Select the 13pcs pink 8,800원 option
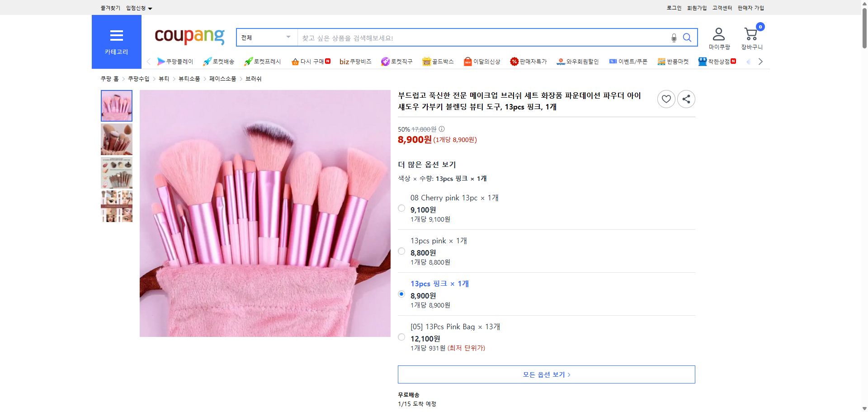 click(401, 251)
